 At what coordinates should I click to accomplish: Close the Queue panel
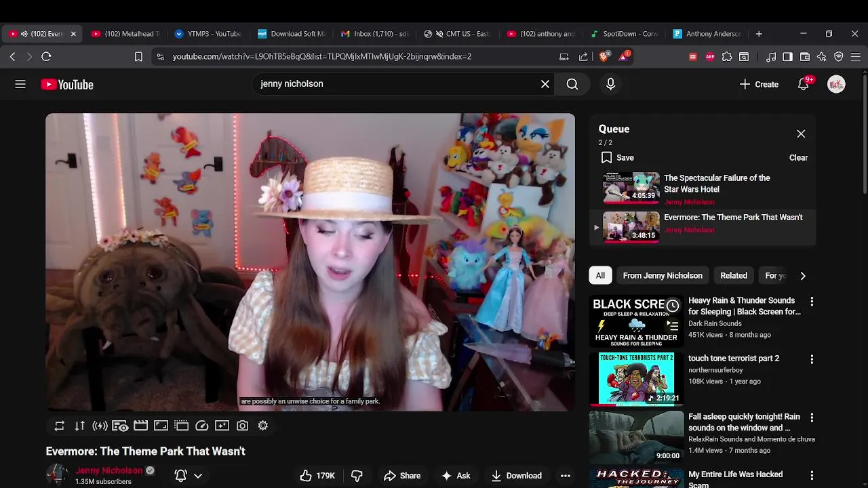pyautogui.click(x=801, y=134)
